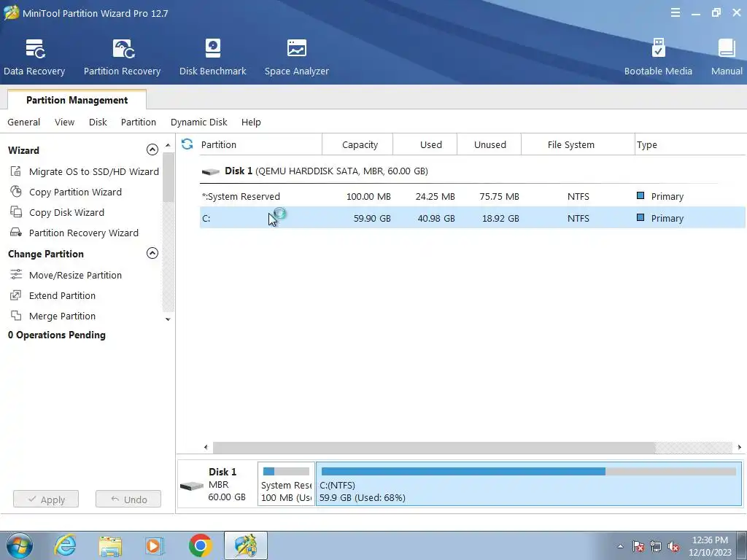Click 0 Operations Pending label
Screen dimensions: 747x560
(x=57, y=335)
